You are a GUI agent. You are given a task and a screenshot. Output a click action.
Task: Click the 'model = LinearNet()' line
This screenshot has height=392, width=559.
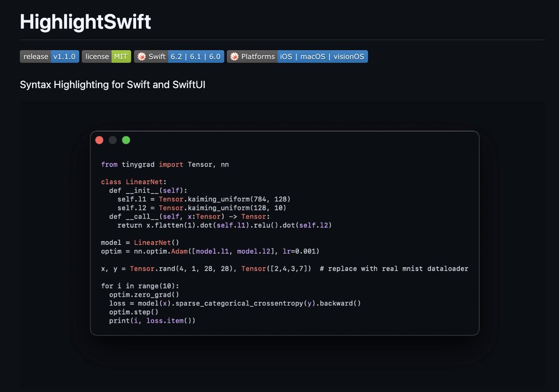(140, 243)
